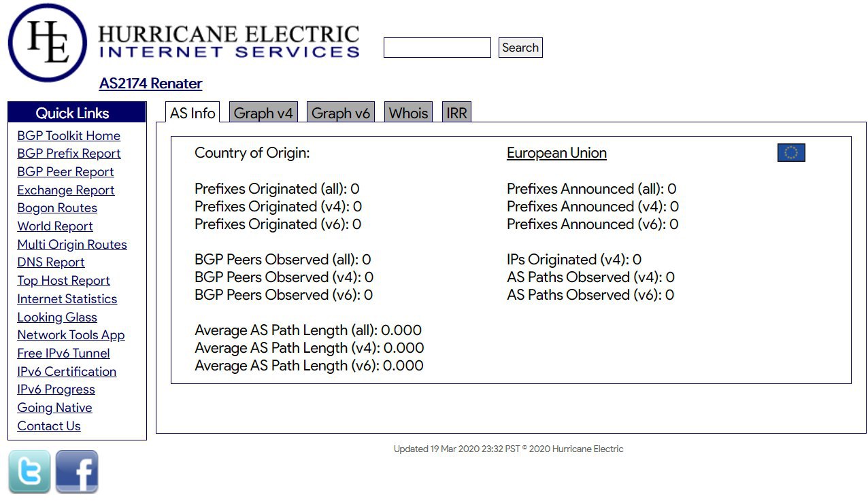Viewport: 868px width, 503px height.
Task: View the IPv6 Progress link
Action: point(56,389)
